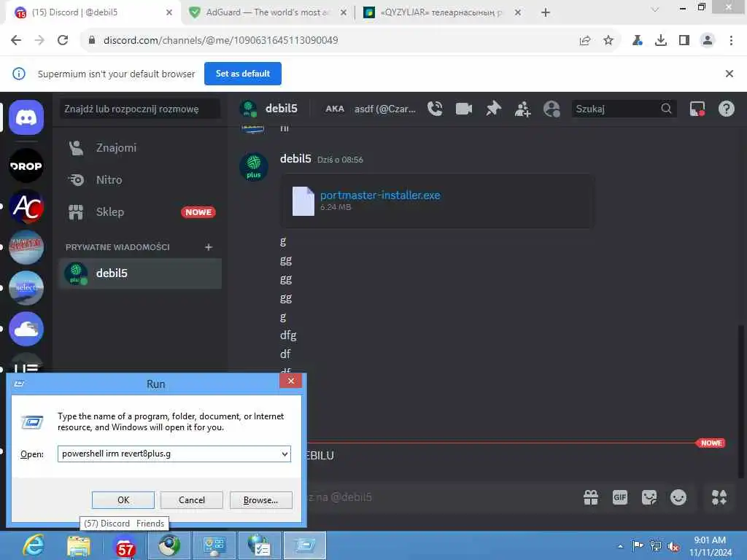Viewport: 747px width, 560px height.
Task: Open File Explorer from the taskbar
Action: 79,545
